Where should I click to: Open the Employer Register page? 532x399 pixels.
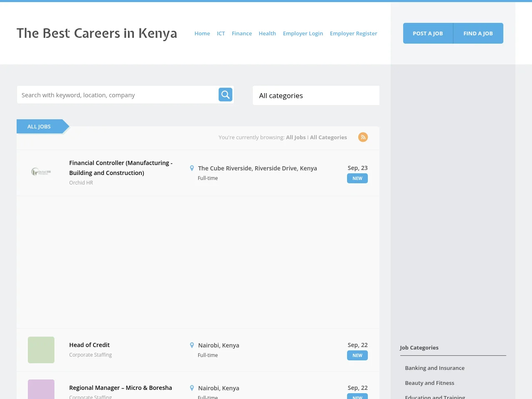(x=354, y=33)
